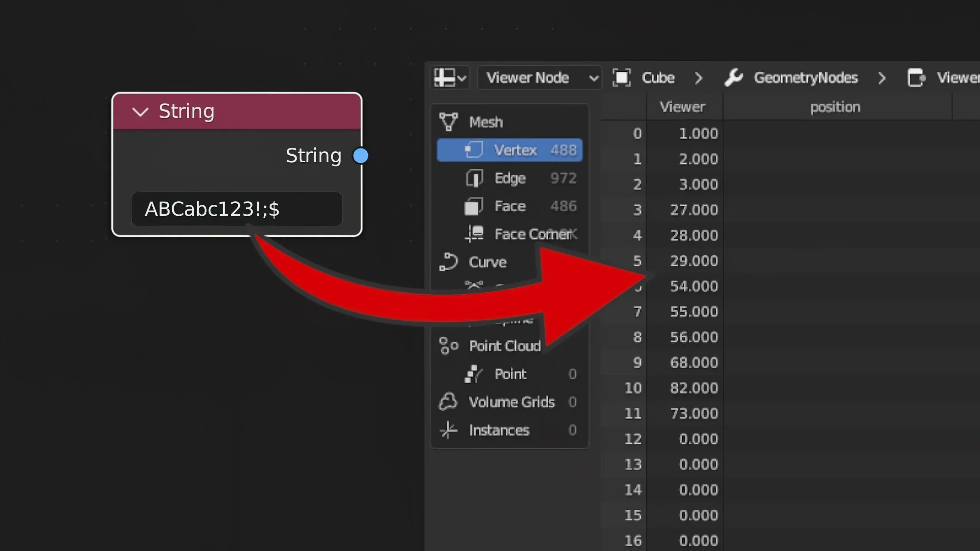Select the Mesh triangle icon
The width and height of the screenshot is (980, 551).
tap(449, 122)
